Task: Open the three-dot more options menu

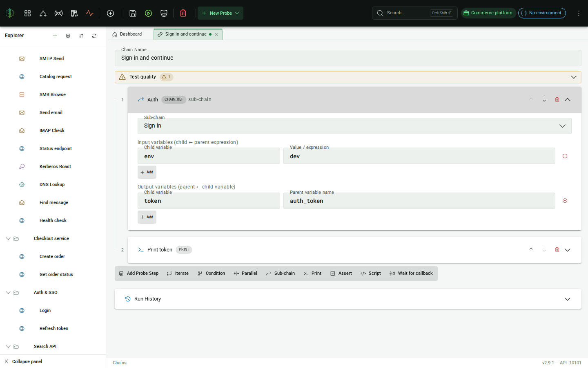Action: 579,13
